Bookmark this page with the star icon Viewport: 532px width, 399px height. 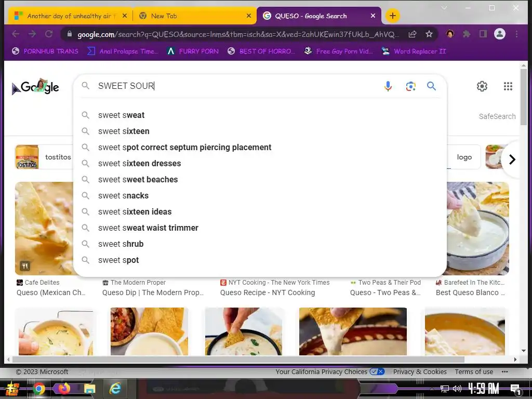click(429, 34)
